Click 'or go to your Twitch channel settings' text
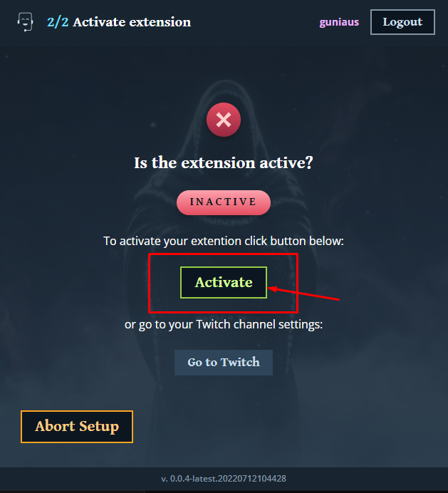The width and height of the screenshot is (448, 493). (x=224, y=324)
